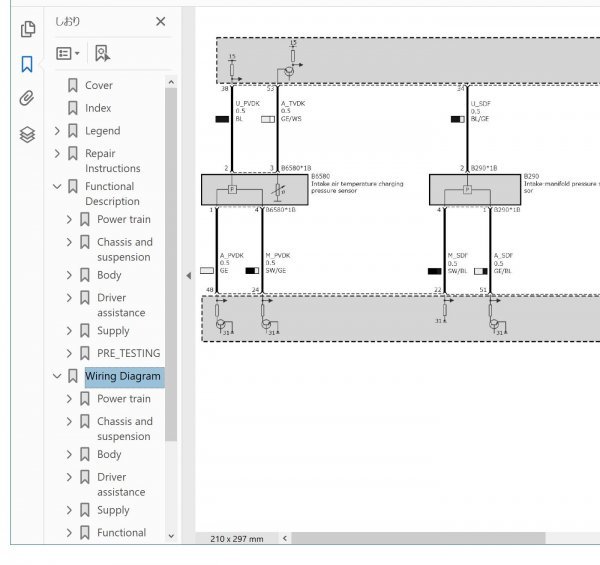Click the GE/WS wire color swatch

(x=268, y=119)
